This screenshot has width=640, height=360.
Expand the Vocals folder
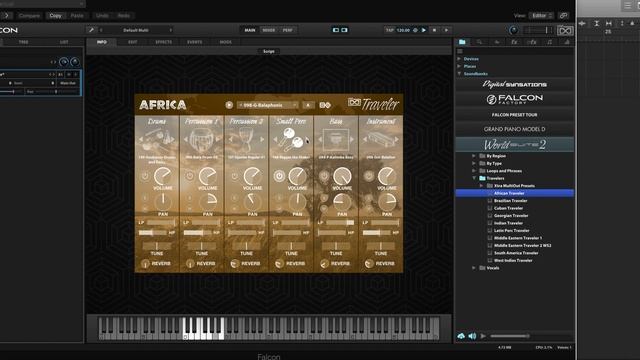pyautogui.click(x=474, y=268)
